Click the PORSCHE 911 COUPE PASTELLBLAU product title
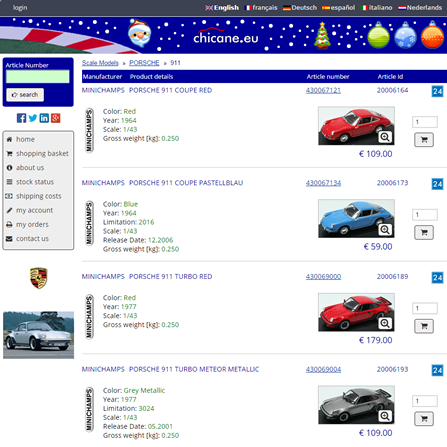The height and width of the screenshot is (447, 447). (186, 183)
